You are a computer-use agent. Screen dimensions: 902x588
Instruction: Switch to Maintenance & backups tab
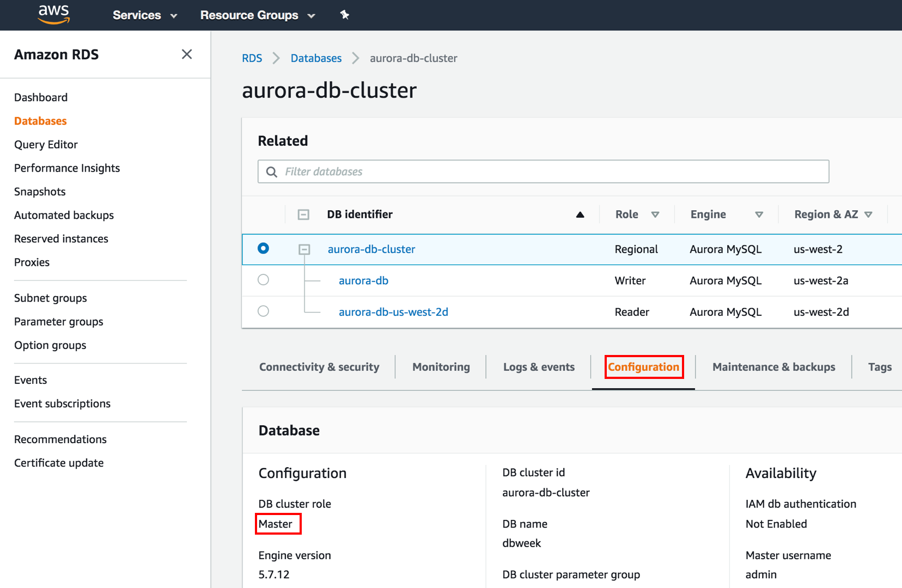tap(773, 367)
